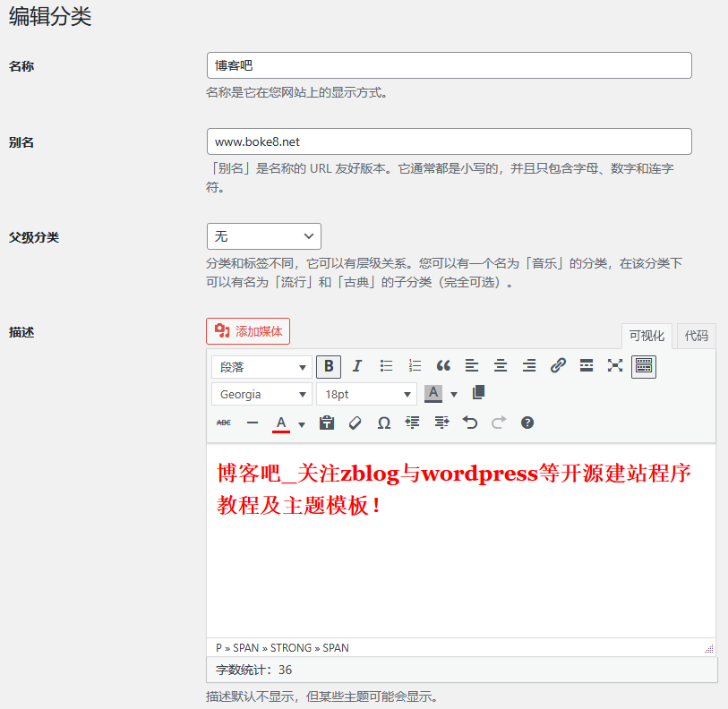Open the background color picker arrow
The height and width of the screenshot is (709, 728).
coord(454,394)
